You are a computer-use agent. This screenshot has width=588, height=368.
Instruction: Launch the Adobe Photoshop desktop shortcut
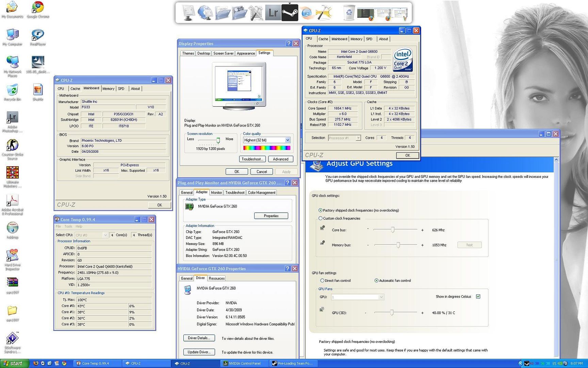12,122
